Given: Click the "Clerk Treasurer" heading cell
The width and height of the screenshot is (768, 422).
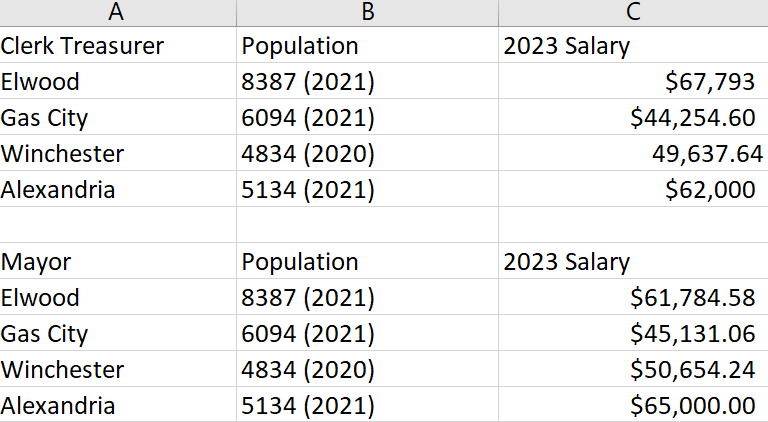Looking at the screenshot, I should [83, 46].
